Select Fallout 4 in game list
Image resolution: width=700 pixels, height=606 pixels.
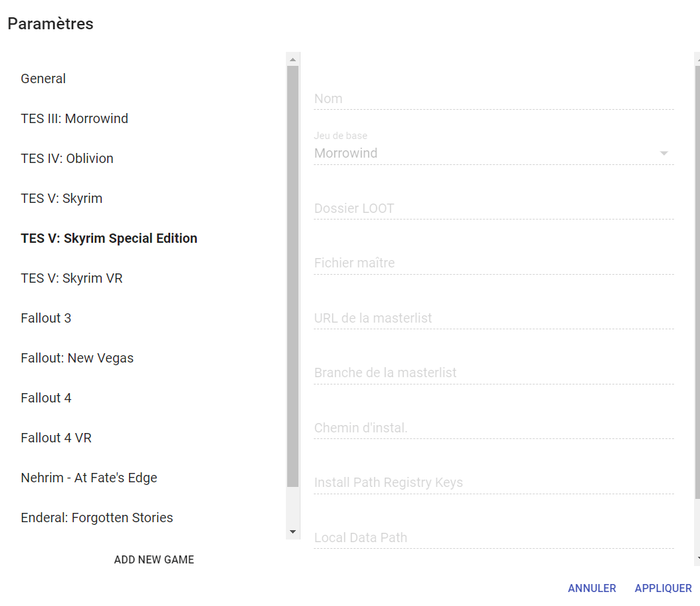(x=46, y=398)
